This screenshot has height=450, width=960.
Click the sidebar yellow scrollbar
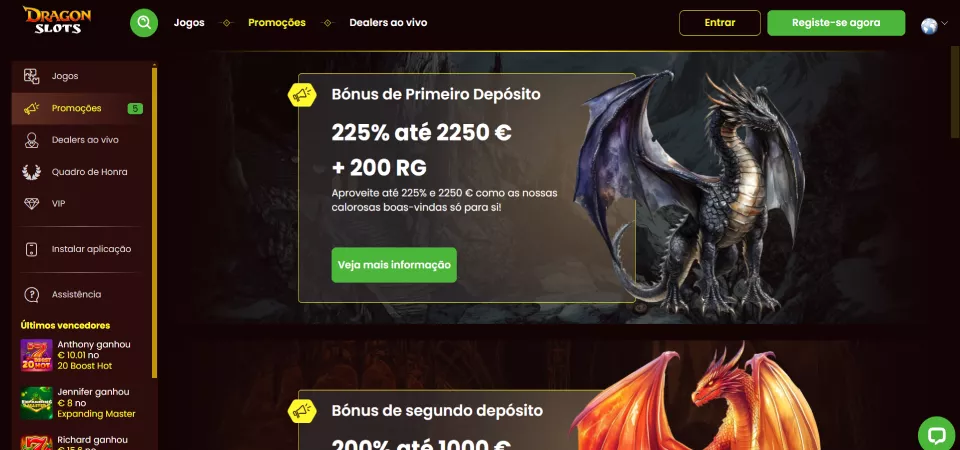coord(154,222)
